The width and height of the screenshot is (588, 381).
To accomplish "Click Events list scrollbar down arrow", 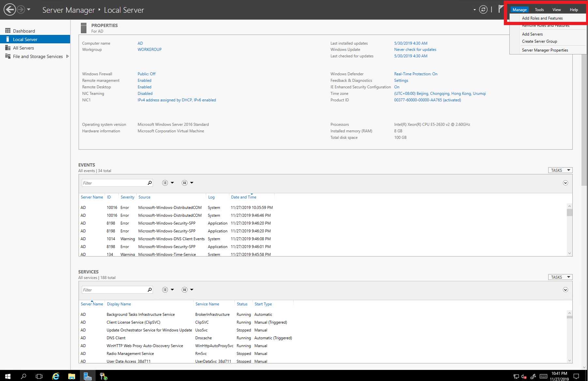I will tap(569, 253).
